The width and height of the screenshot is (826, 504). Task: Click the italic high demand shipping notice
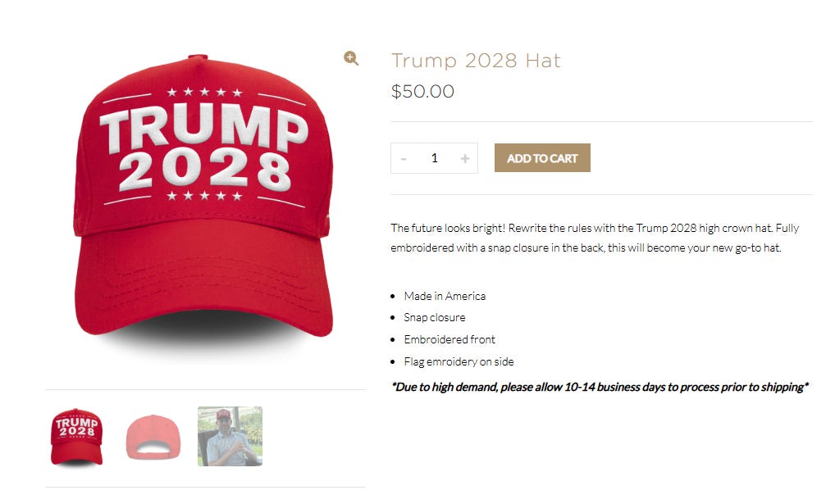(x=600, y=387)
